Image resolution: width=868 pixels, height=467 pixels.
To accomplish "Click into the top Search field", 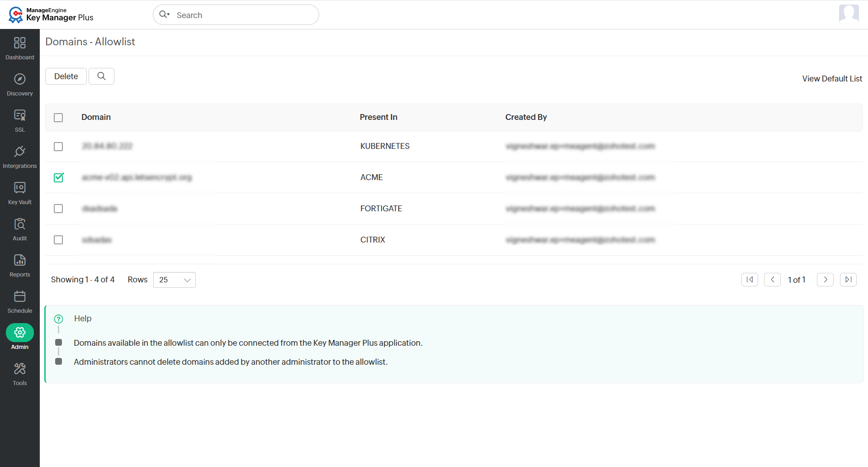I will pyautogui.click(x=236, y=15).
